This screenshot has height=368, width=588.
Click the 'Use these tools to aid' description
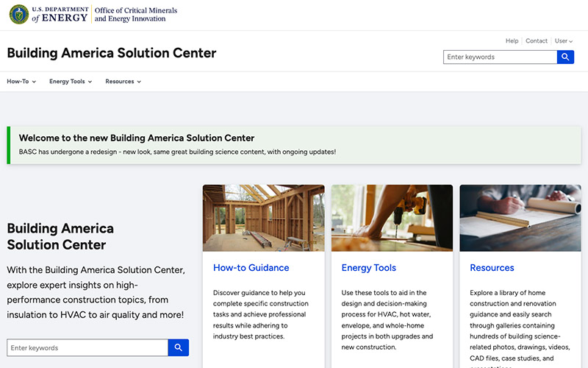pyautogui.click(x=387, y=319)
